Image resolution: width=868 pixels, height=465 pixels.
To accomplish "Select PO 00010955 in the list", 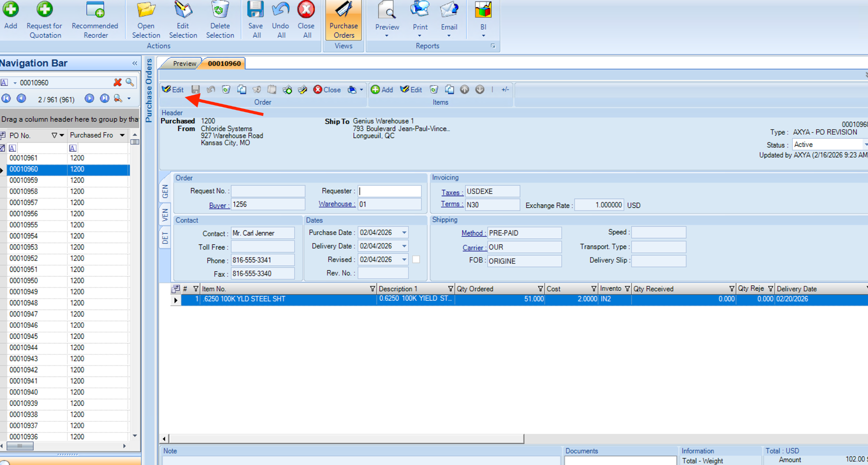I will [24, 225].
